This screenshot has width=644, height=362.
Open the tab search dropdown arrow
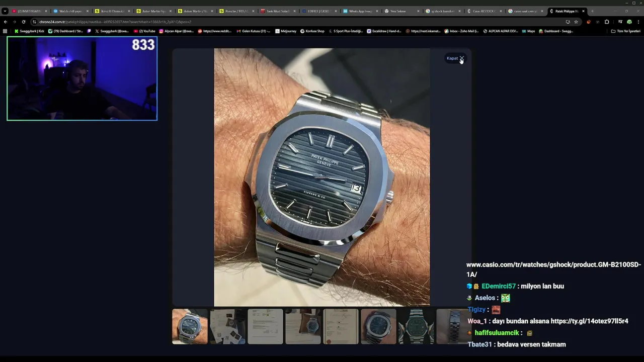[x=5, y=11]
